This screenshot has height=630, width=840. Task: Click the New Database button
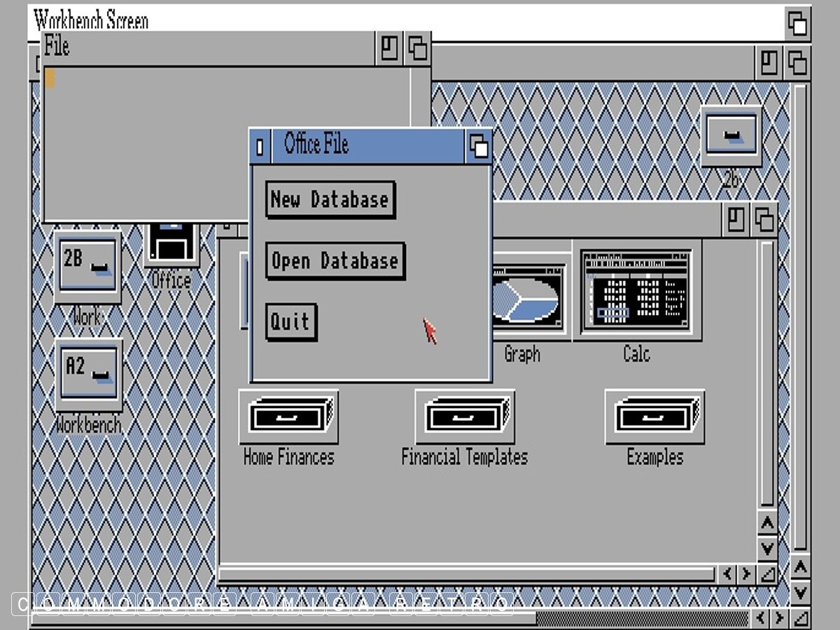[x=330, y=199]
